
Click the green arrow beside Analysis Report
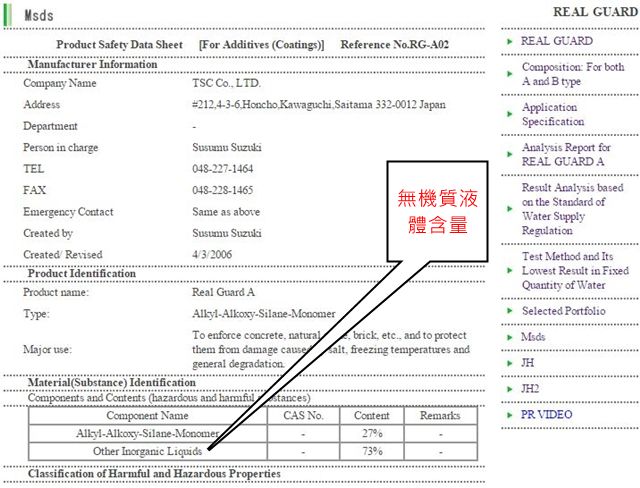509,154
